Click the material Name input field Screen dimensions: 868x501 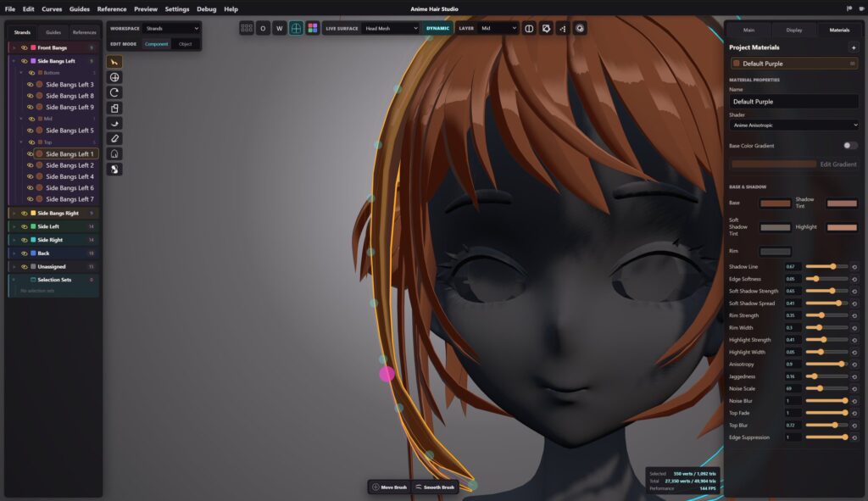tap(793, 102)
